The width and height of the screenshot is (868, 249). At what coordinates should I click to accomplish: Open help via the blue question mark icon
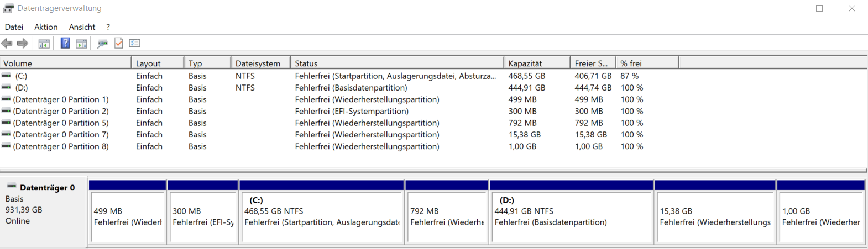click(65, 43)
